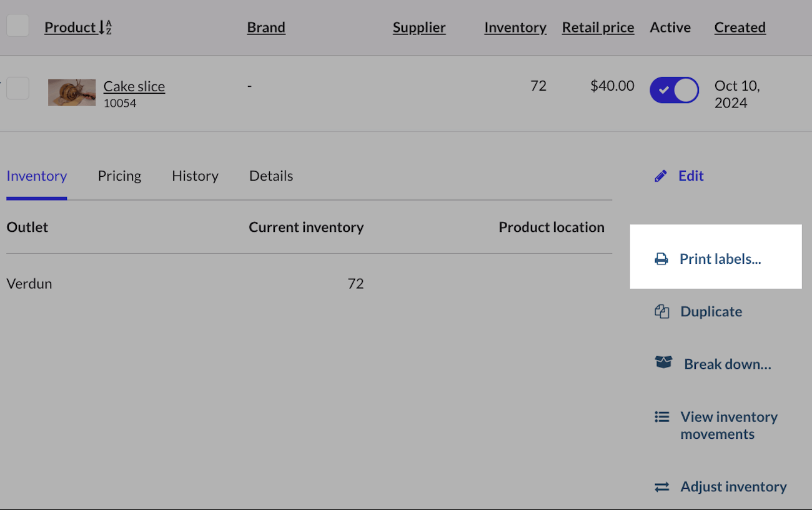Click the pencil Edit icon
Screen dimensions: 812x510
[660, 176]
